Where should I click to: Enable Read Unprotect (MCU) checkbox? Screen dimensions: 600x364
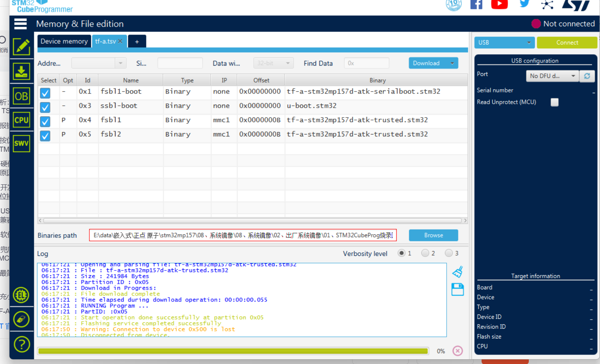[555, 102]
